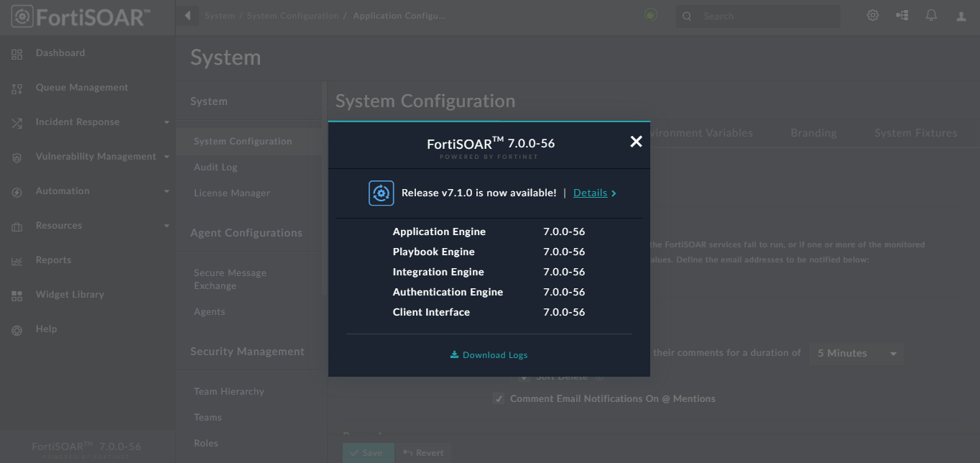Click the Details link for release v7.1.0
Screen dimensions: 980x463
[x=590, y=193]
